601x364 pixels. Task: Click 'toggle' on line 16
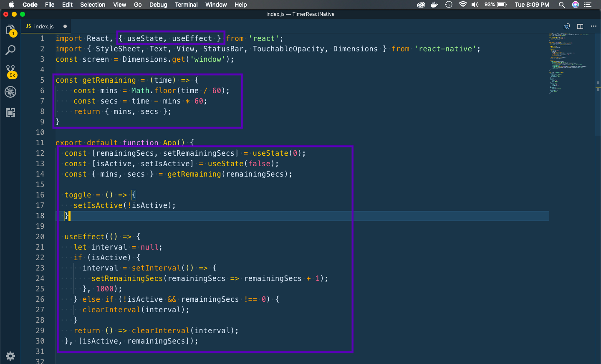pos(78,195)
